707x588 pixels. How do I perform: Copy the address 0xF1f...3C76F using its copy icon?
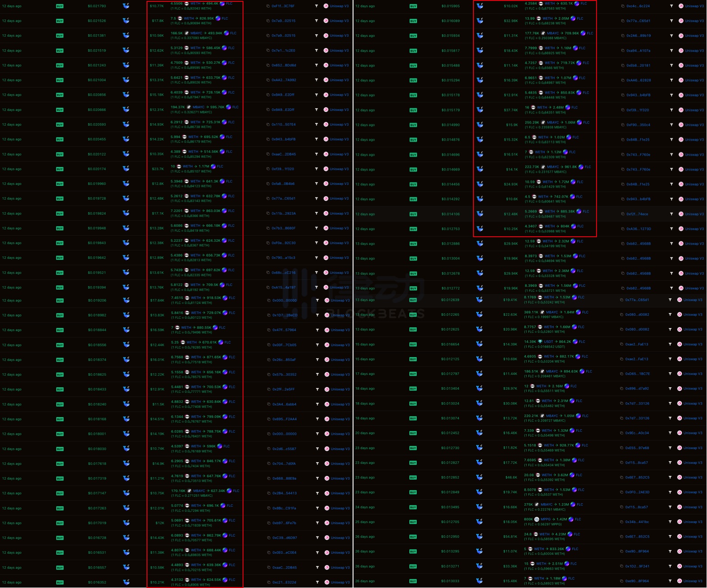(268, 6)
